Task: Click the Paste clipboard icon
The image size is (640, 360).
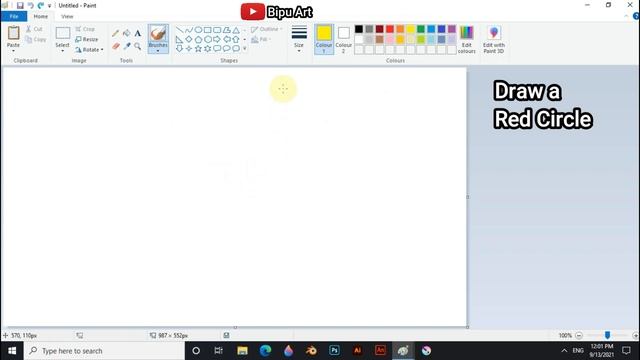Action: coord(13,33)
